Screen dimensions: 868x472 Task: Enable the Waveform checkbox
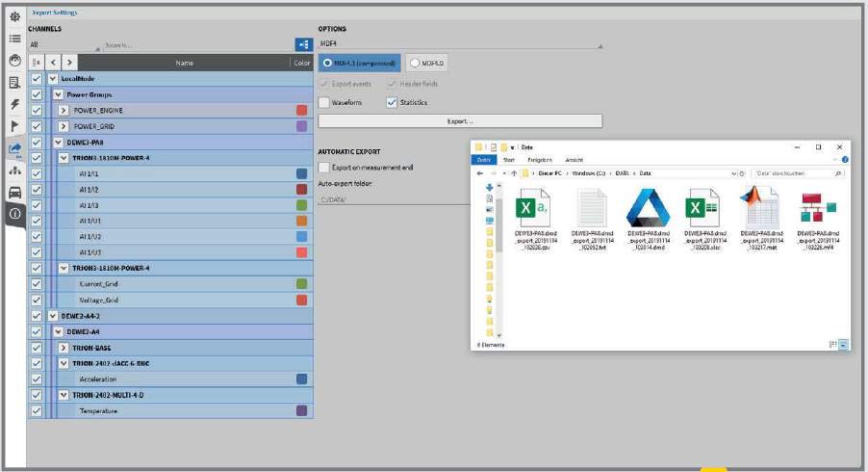(325, 102)
